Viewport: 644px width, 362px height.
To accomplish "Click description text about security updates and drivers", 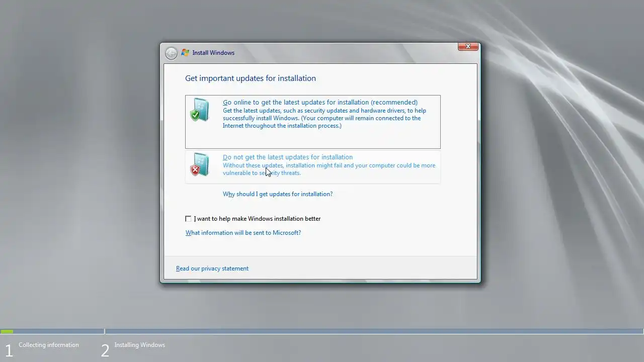I will tap(325, 118).
